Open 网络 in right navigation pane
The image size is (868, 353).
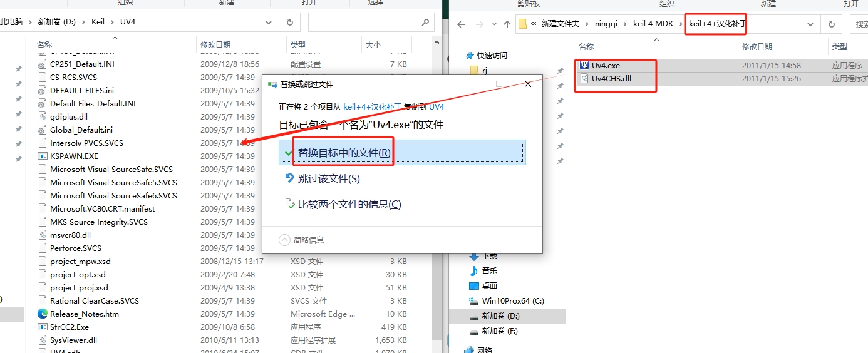(x=485, y=350)
